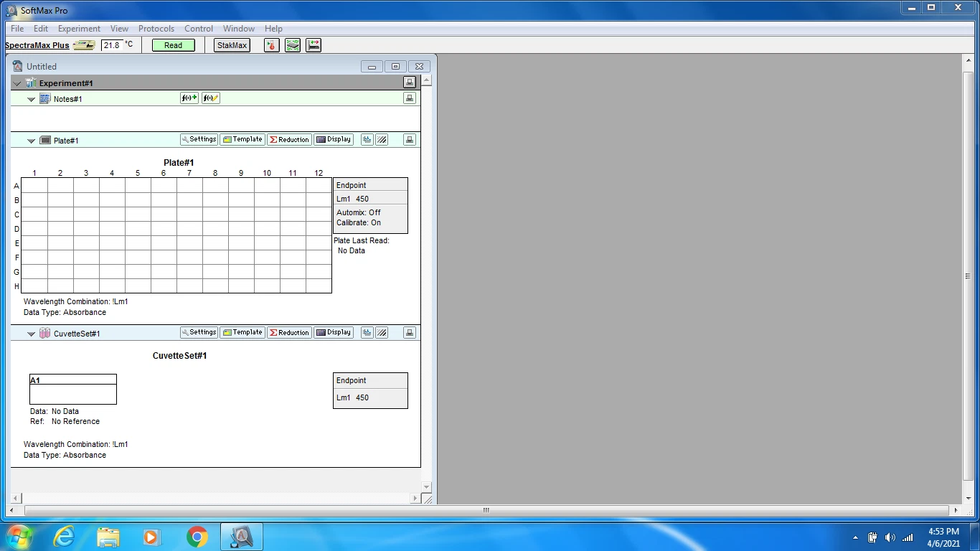
Task: Open the incubator temperature thermometer icon
Action: coord(271,45)
